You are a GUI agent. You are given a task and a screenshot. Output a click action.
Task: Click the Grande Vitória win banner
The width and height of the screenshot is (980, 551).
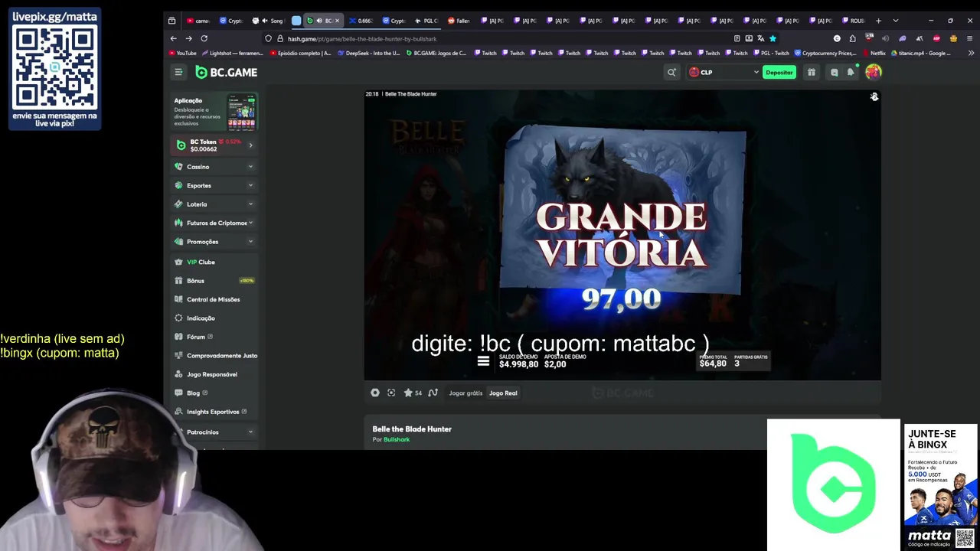point(621,235)
